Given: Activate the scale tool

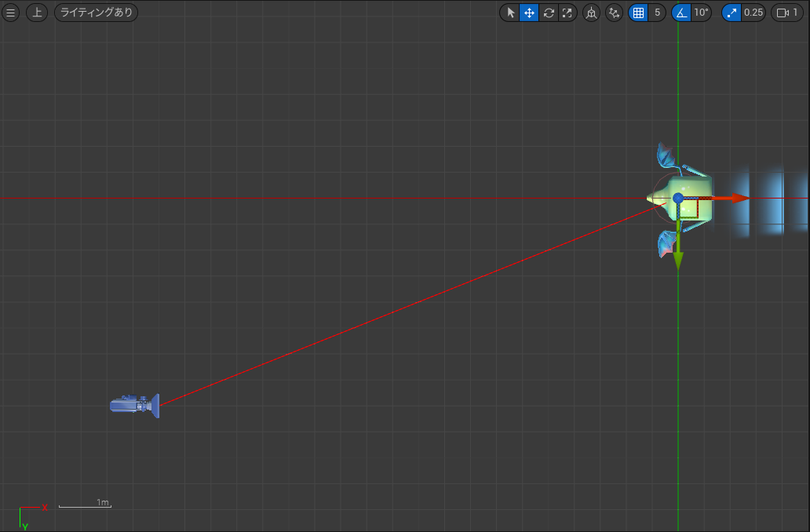Looking at the screenshot, I should [x=567, y=13].
